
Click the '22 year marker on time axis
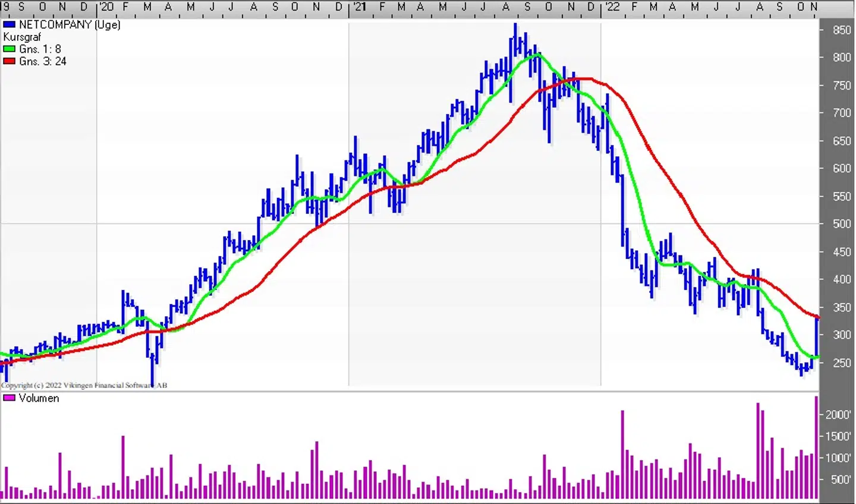coord(612,7)
